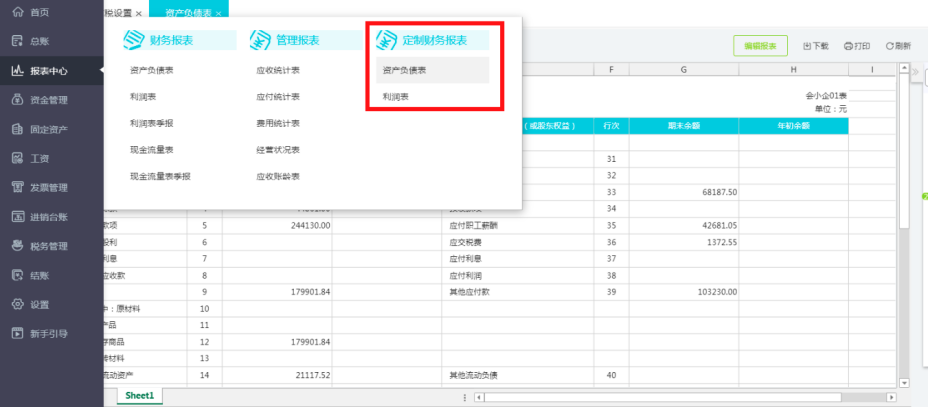The width and height of the screenshot is (928, 408).
Task: Open the 总账 ledger icon
Action: coord(18,41)
